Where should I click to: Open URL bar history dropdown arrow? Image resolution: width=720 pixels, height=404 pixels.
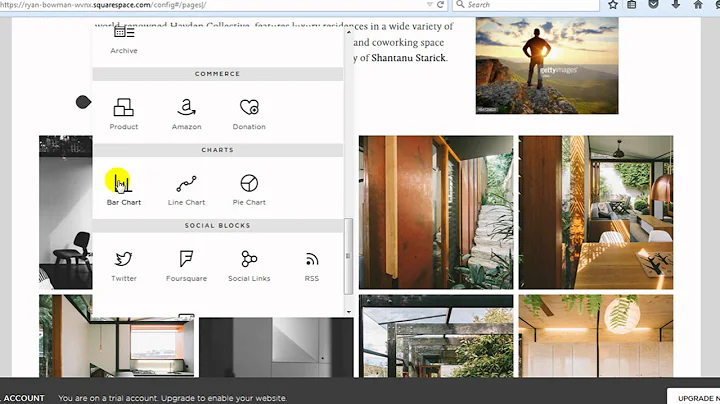click(x=429, y=5)
